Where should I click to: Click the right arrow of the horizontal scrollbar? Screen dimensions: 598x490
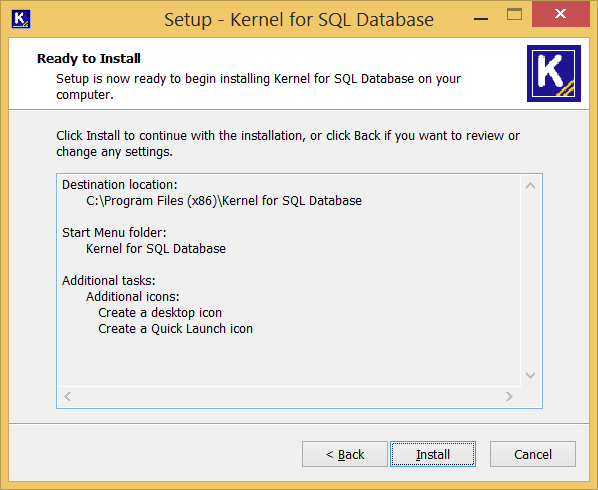509,397
